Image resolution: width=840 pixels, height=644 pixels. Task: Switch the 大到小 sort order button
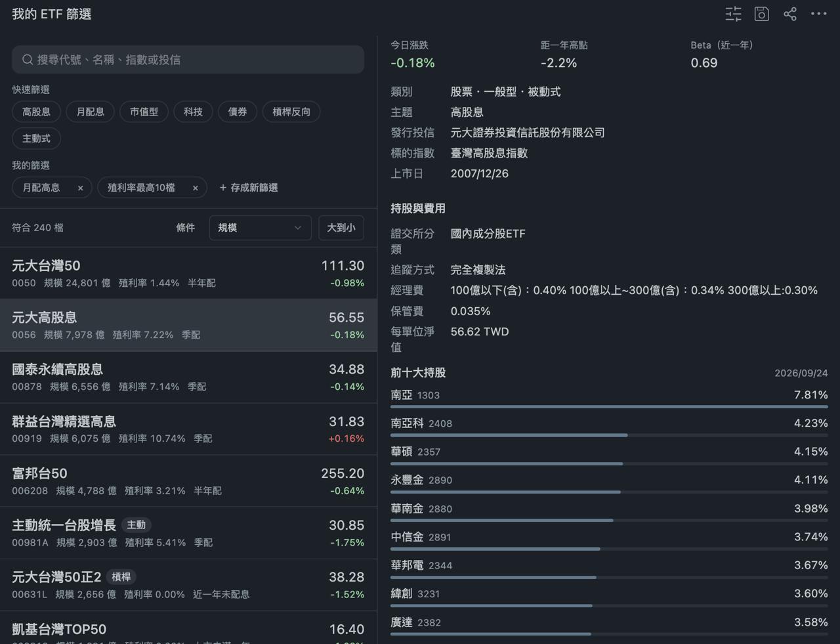[x=341, y=228]
